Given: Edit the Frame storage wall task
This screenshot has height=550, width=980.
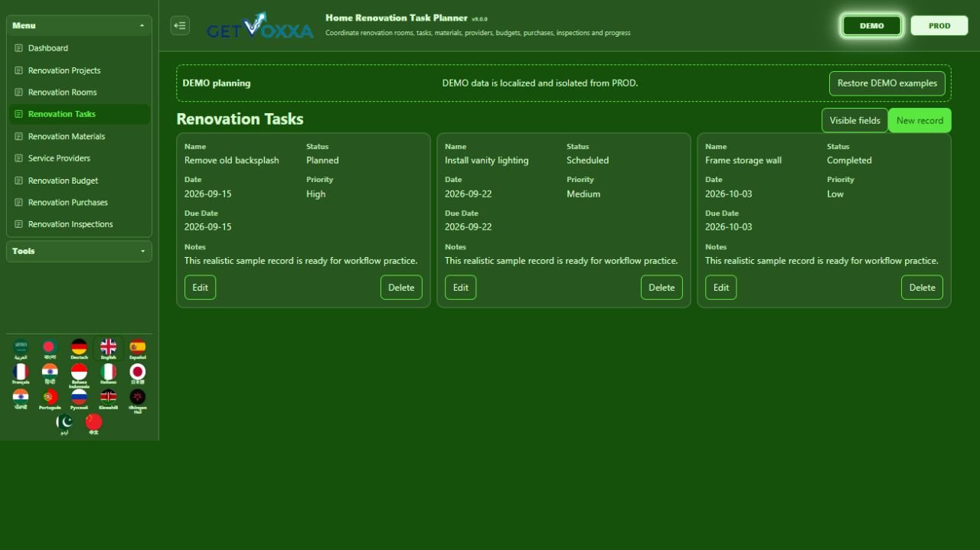Looking at the screenshot, I should pyautogui.click(x=721, y=288).
